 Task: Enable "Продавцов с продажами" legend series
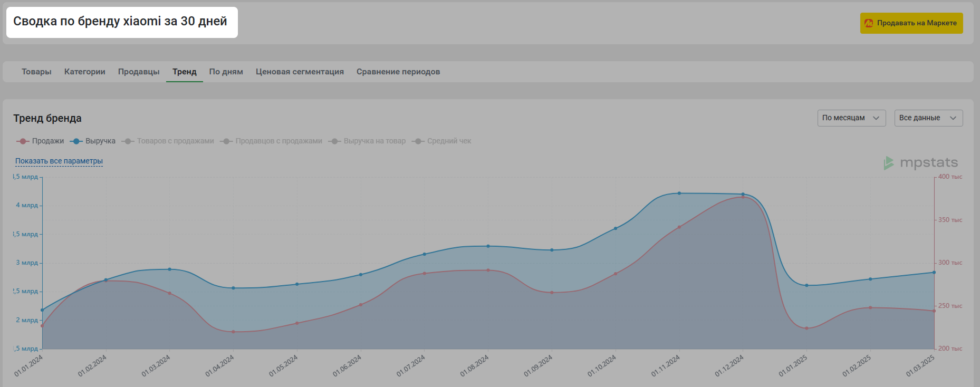point(271,141)
